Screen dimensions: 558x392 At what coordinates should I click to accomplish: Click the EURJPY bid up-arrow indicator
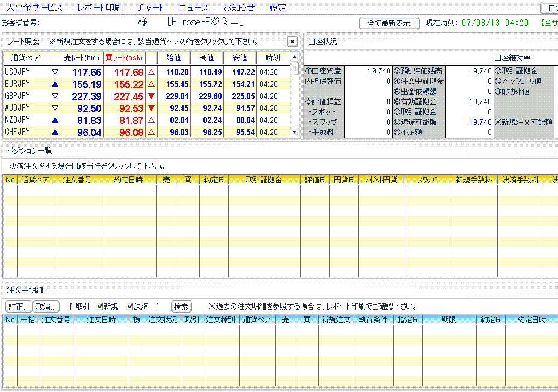[55, 84]
